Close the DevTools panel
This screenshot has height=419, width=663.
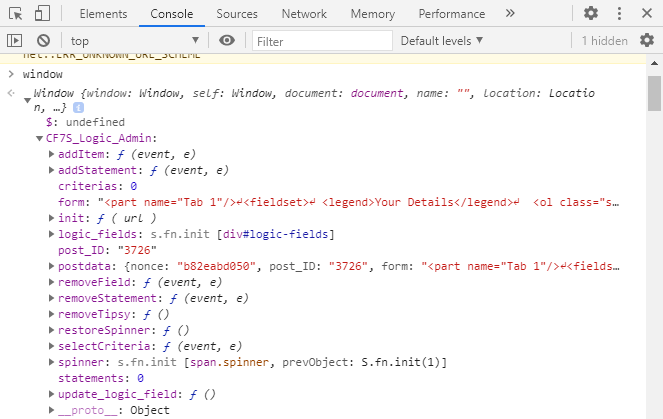pyautogui.click(x=648, y=14)
